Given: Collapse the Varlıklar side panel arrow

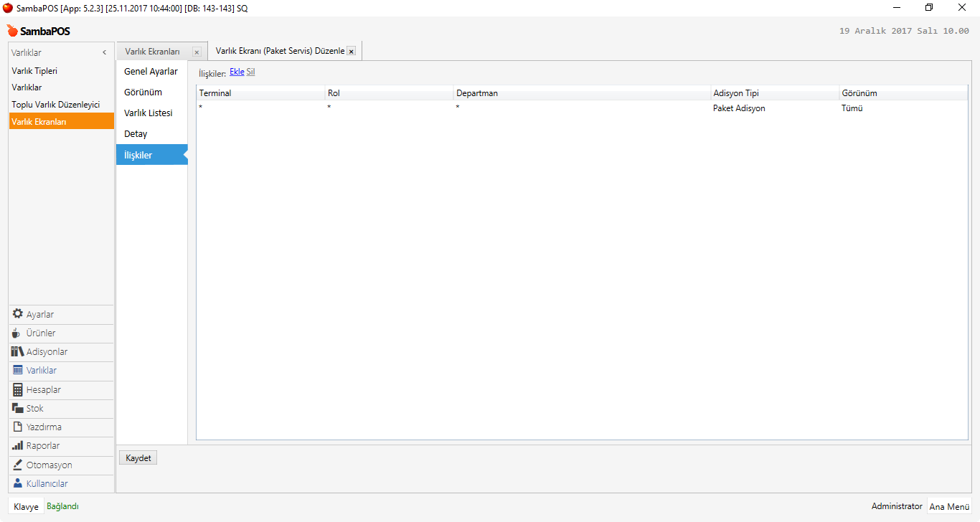Looking at the screenshot, I should 104,52.
